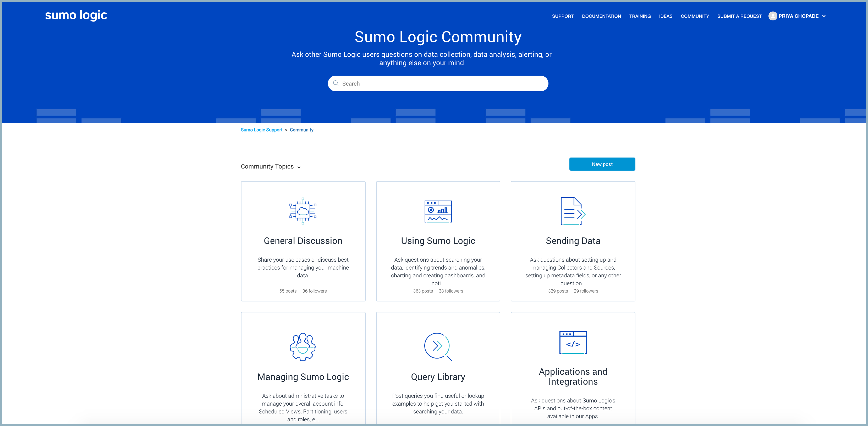
Task: Click the Managing Sumo Logic users gear icon
Action: [x=303, y=347]
